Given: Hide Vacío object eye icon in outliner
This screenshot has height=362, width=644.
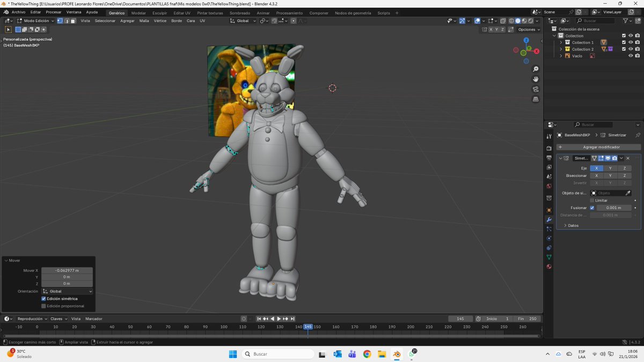Looking at the screenshot, I should pos(631,56).
